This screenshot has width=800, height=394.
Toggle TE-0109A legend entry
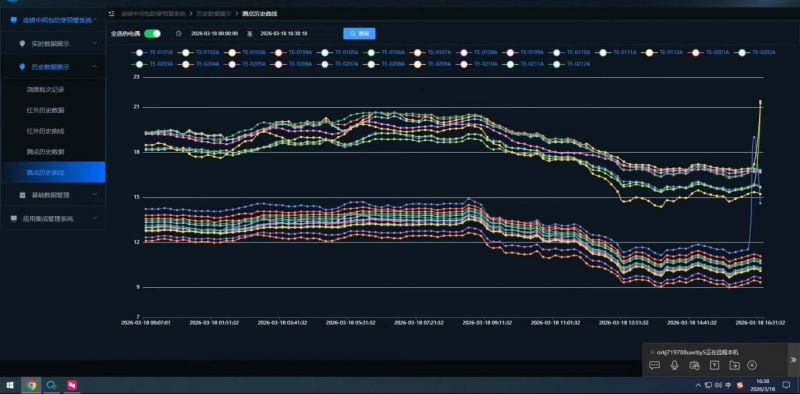coord(524,52)
